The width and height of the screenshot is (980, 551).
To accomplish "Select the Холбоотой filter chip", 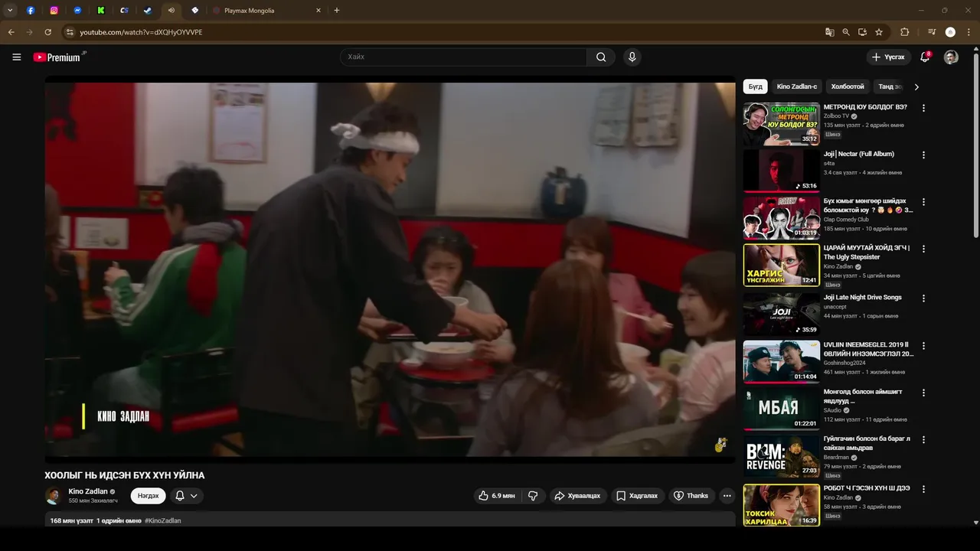I will (x=848, y=86).
